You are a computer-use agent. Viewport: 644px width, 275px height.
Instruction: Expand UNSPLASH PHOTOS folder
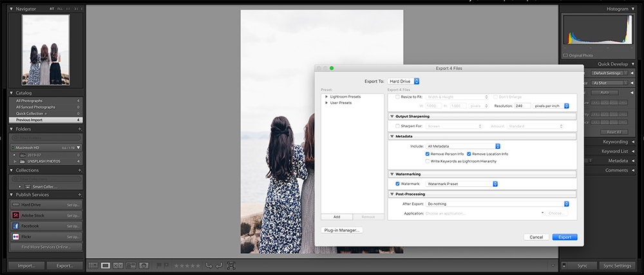(15, 161)
